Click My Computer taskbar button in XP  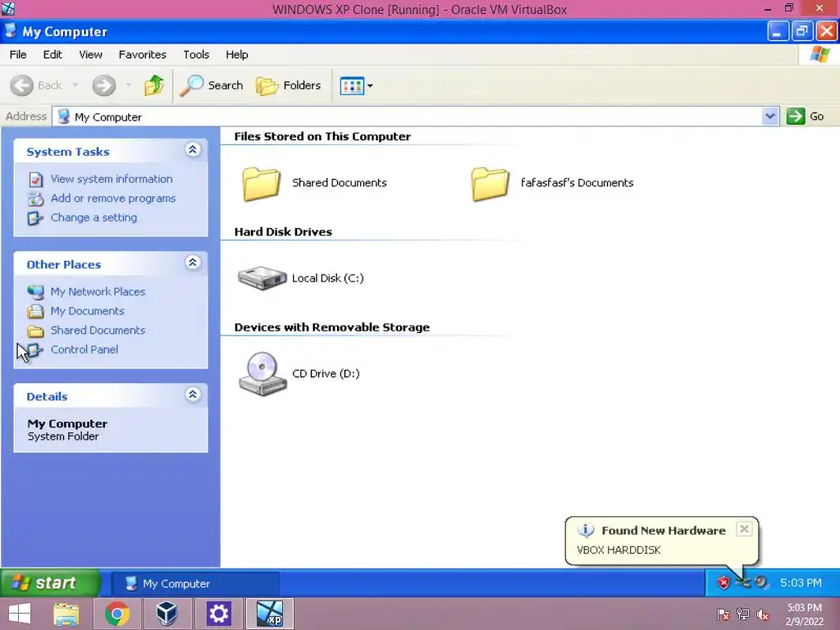[x=195, y=583]
